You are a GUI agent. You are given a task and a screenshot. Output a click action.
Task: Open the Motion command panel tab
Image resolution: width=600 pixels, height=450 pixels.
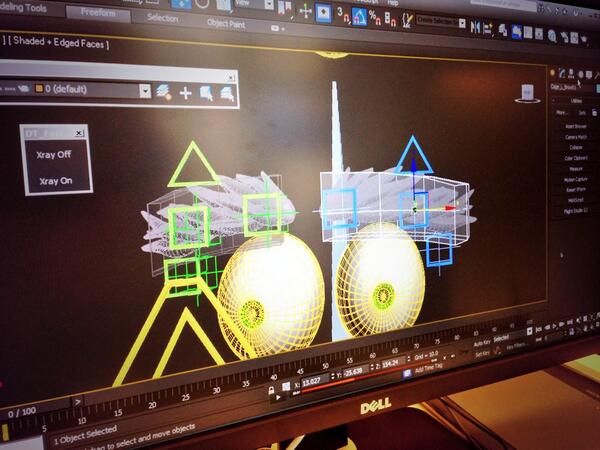click(x=580, y=74)
